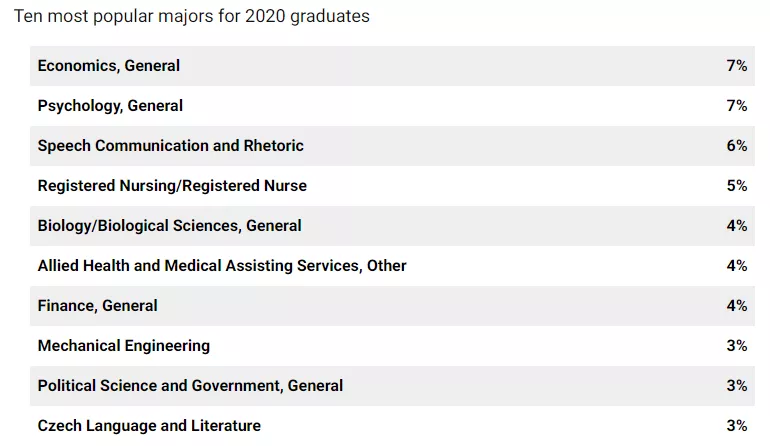Select the Economics, General row label

[x=109, y=66]
